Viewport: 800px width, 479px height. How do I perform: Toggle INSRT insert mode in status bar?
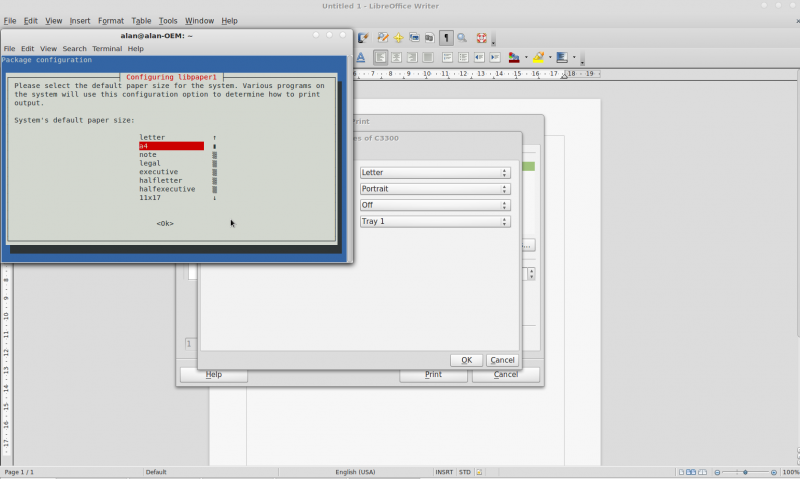[444, 472]
